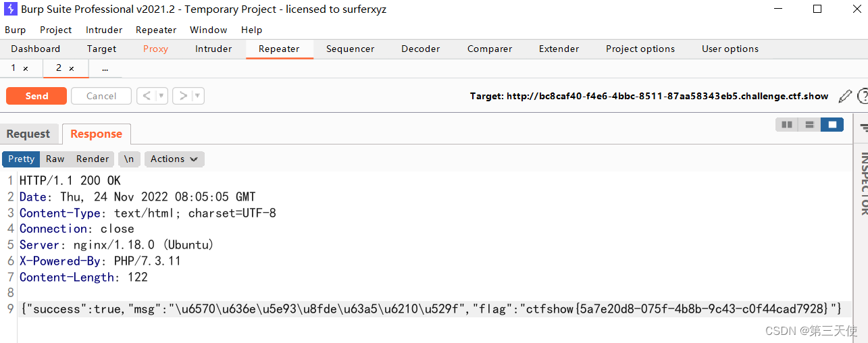Click the "success":true JSON key
868x343 pixels.
pyautogui.click(x=66, y=309)
